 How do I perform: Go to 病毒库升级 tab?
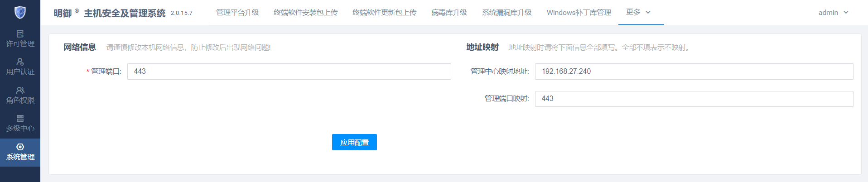click(x=449, y=13)
